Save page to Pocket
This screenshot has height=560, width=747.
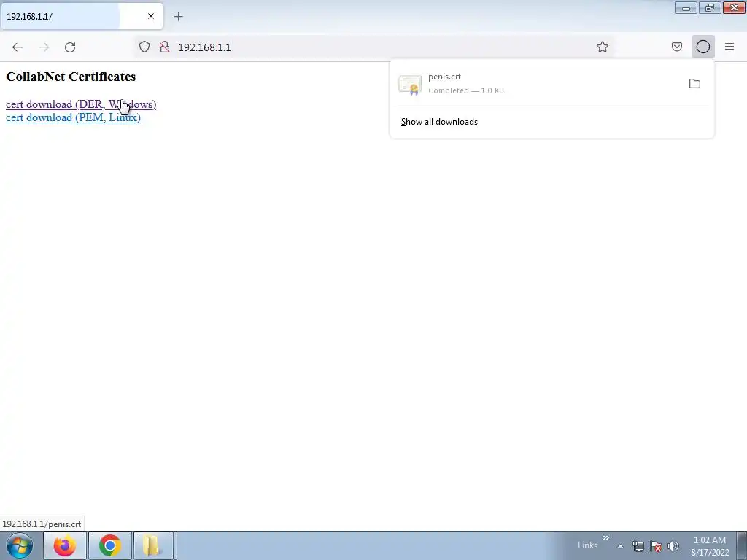(677, 47)
